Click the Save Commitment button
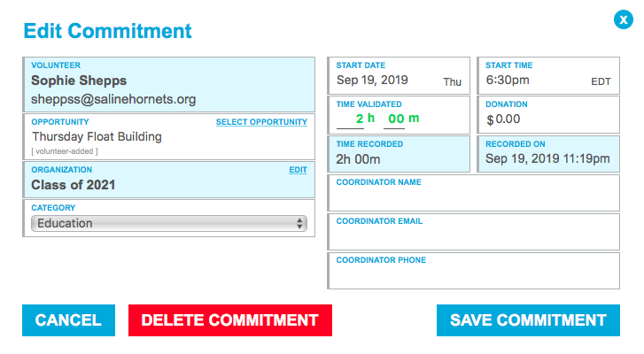The image size is (644, 354). 528,320
